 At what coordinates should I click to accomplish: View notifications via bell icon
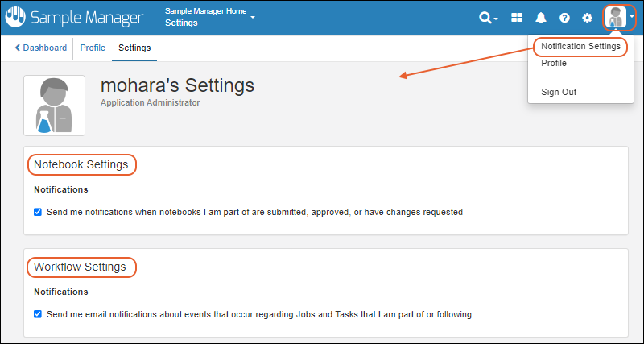541,18
